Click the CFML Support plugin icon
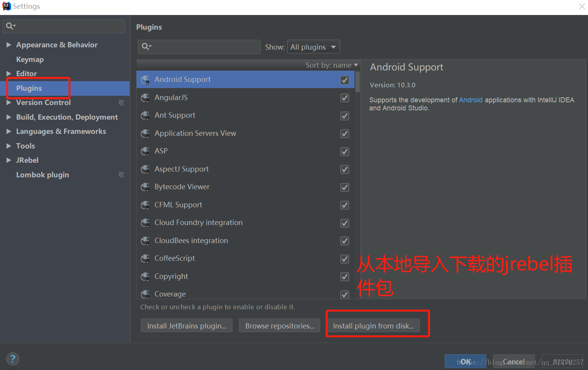Screen dimensions: 588x370 [x=145, y=205]
